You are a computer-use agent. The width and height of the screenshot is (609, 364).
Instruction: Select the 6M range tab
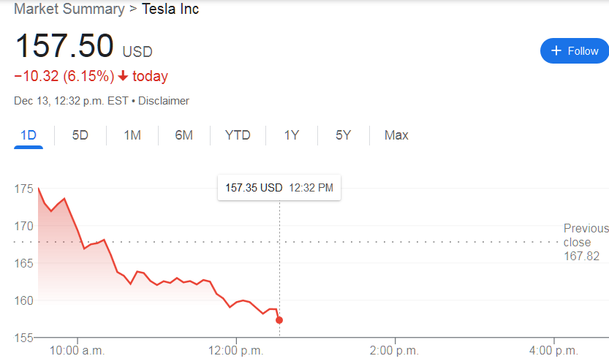[x=184, y=135]
